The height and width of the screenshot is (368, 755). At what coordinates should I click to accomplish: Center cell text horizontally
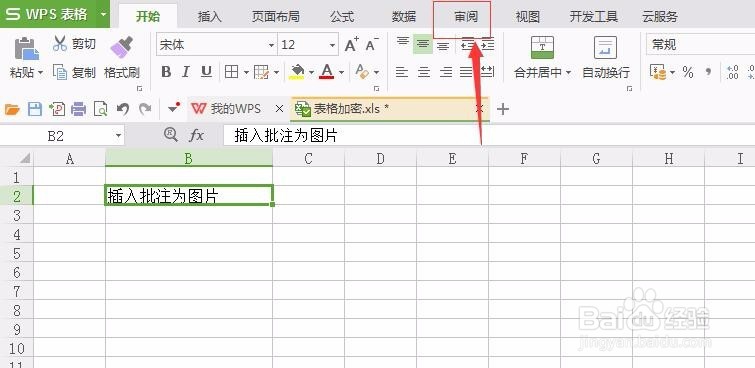[424, 72]
